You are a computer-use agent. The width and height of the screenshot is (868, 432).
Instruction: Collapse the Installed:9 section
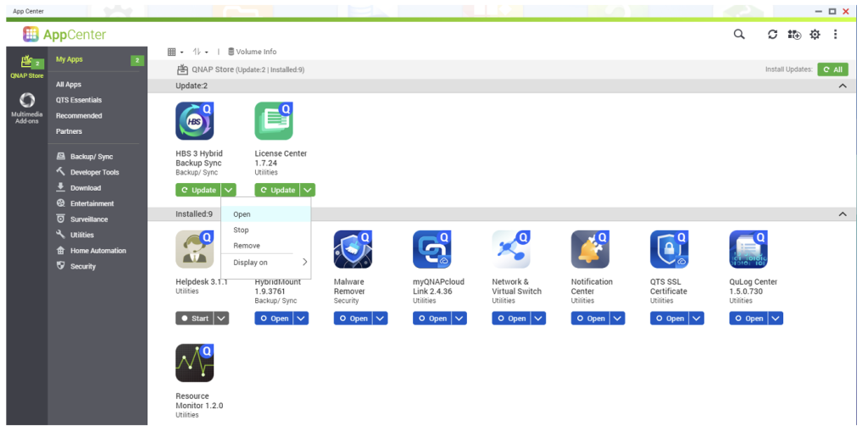click(843, 214)
